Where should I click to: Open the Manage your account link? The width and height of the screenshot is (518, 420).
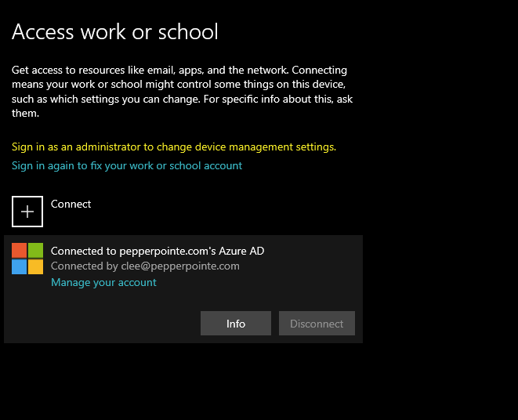(103, 283)
